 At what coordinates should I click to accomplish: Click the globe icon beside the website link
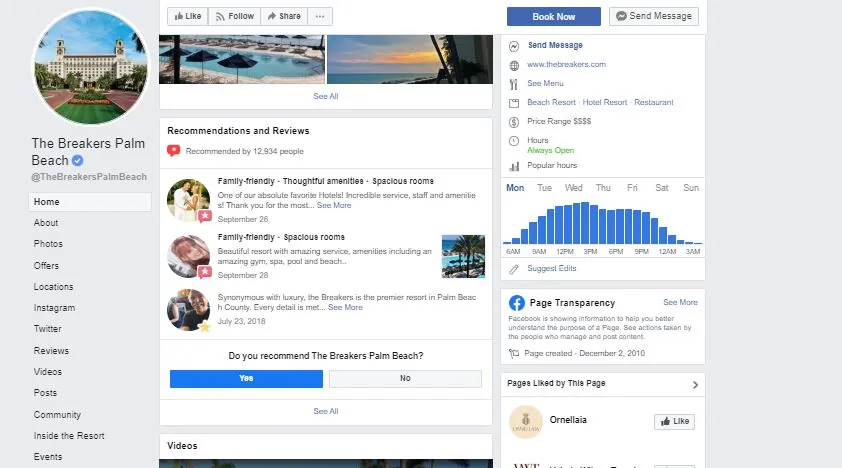[x=513, y=64]
